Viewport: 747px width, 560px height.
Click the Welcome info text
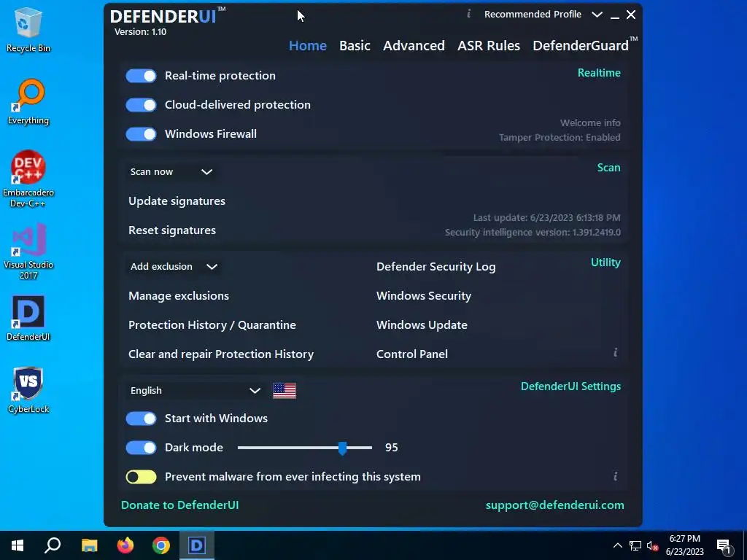589,122
